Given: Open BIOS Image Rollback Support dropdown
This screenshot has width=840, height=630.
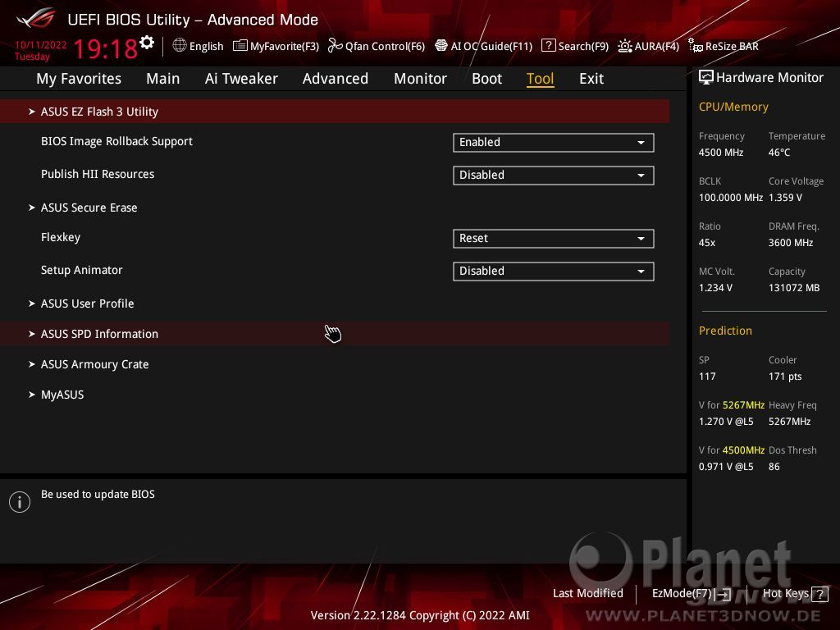Looking at the screenshot, I should [x=554, y=143].
